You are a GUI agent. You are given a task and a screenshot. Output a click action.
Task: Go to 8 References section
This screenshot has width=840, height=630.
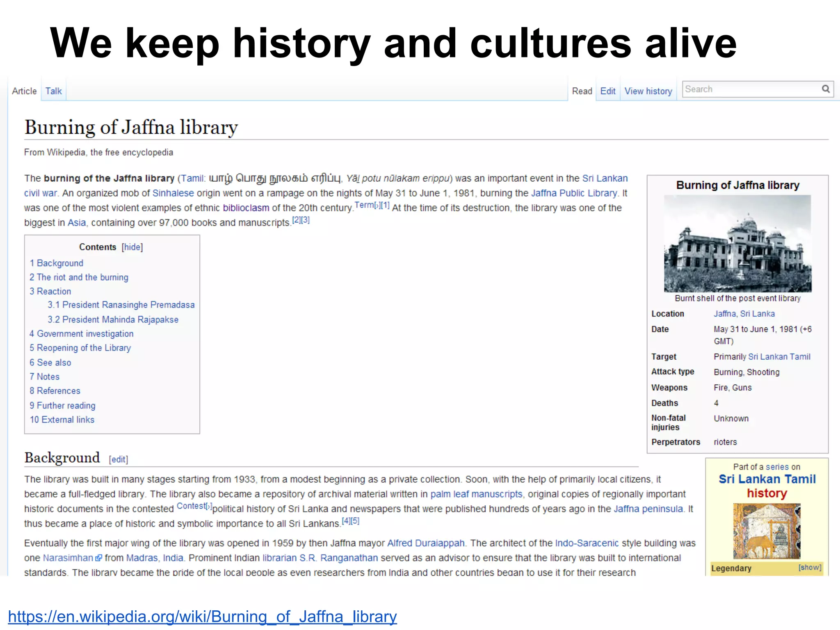[55, 391]
